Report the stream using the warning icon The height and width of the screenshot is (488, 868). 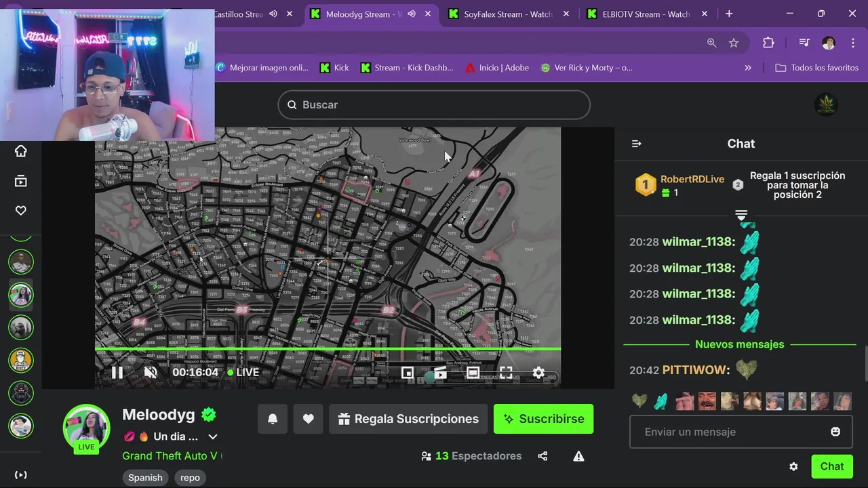[578, 456]
